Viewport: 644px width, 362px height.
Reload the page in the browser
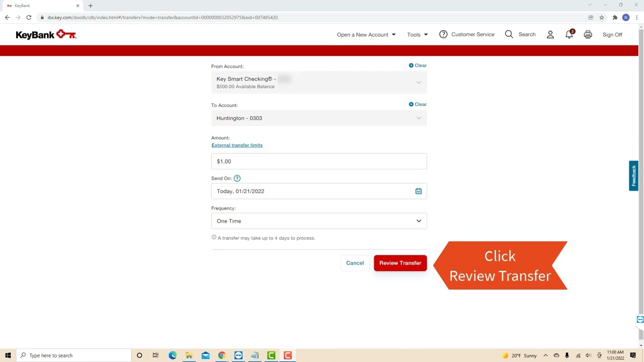click(x=29, y=17)
